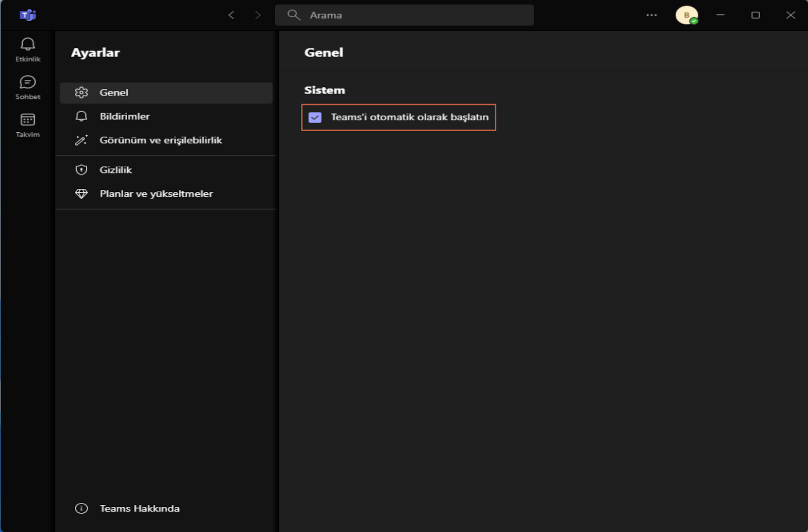The image size is (808, 532).
Task: Click the wand icon beside Görünüm ve erişilebilirlik
Action: pyautogui.click(x=81, y=140)
